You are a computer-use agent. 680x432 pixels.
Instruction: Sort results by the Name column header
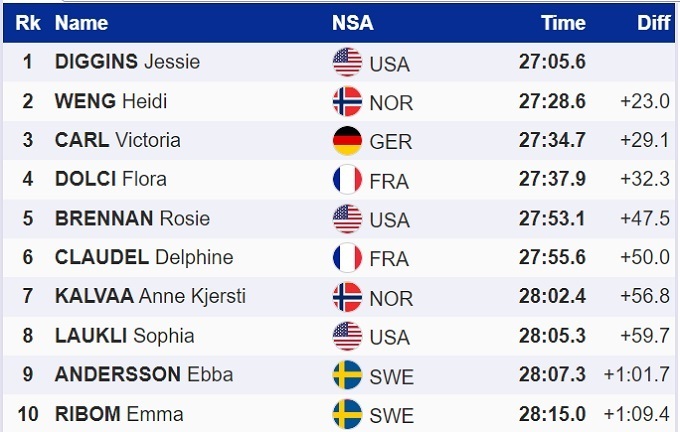click(81, 23)
